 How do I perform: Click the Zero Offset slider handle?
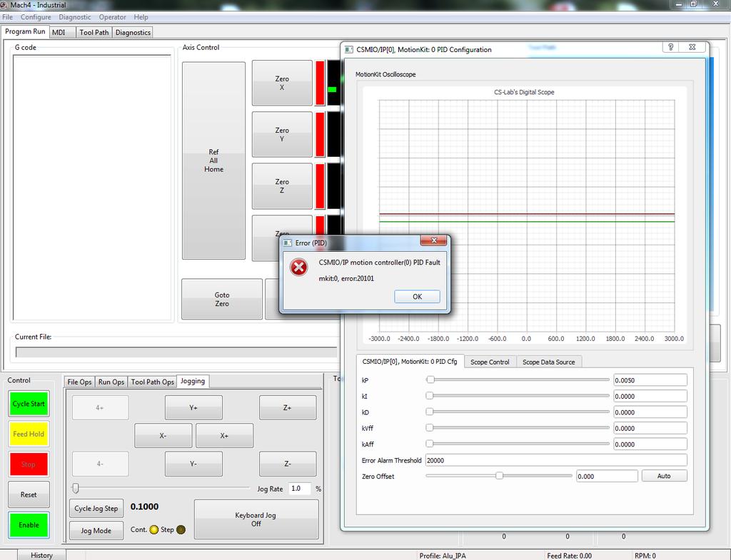coord(499,476)
